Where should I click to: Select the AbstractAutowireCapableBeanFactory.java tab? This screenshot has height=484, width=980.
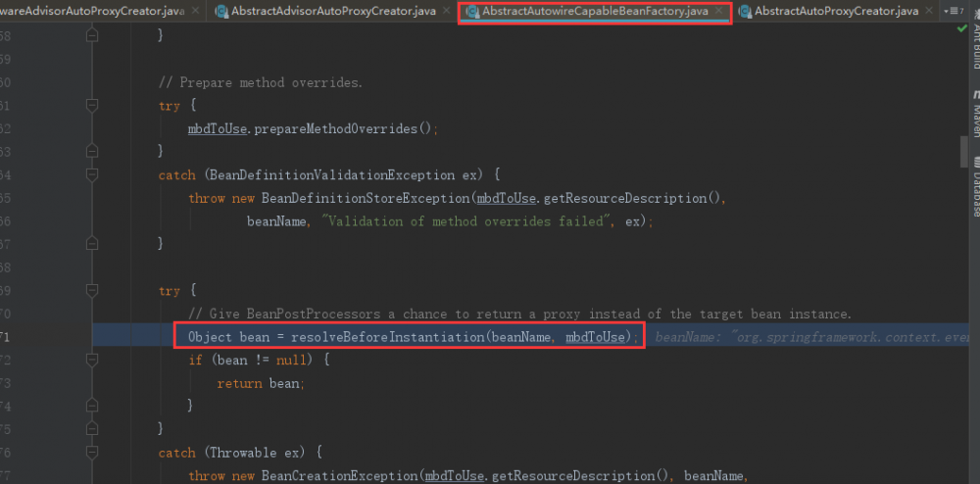tap(595, 11)
